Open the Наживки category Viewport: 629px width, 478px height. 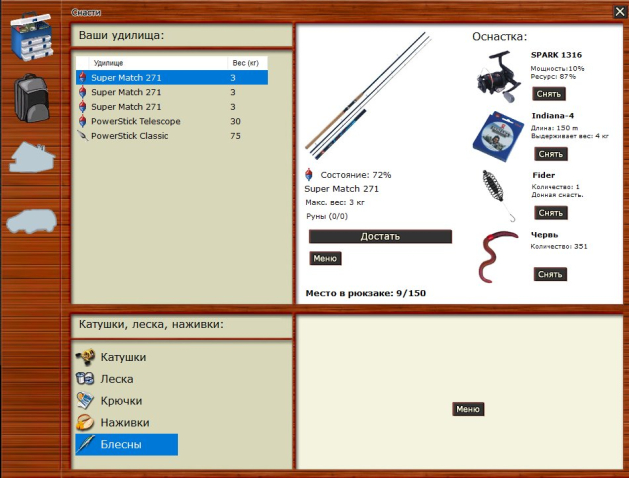click(x=124, y=423)
